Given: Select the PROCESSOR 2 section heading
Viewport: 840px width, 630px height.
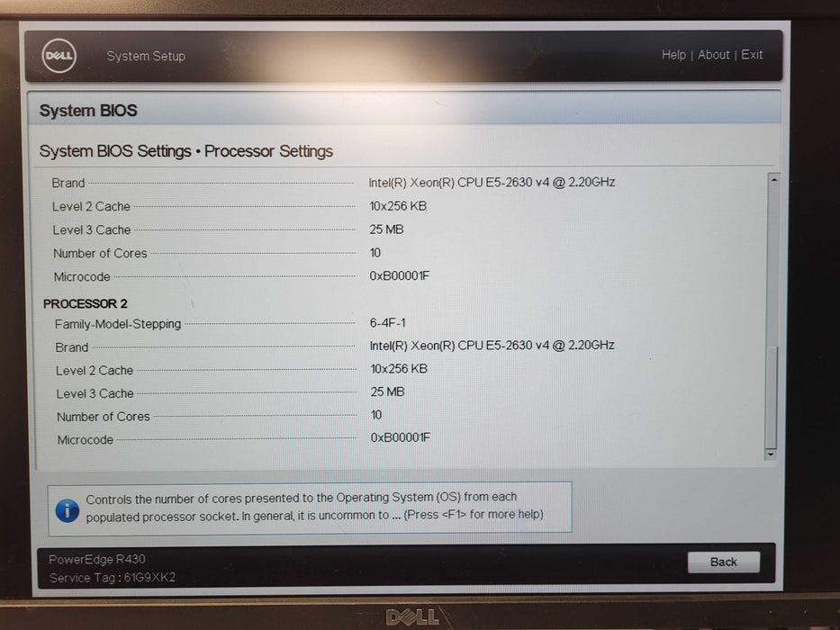Looking at the screenshot, I should [x=86, y=303].
